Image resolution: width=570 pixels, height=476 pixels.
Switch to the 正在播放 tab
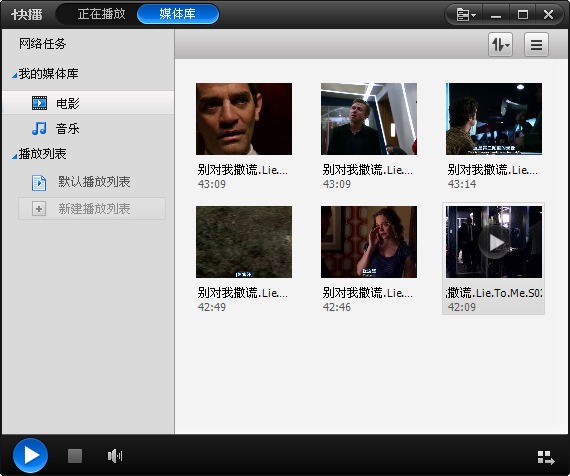tap(101, 14)
